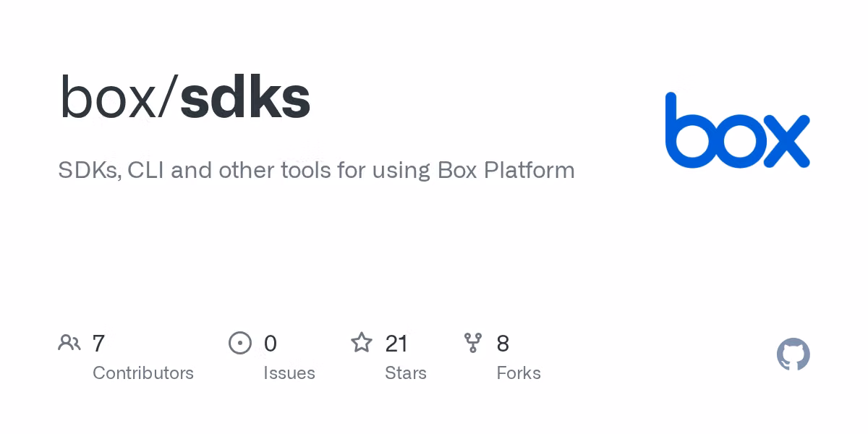The width and height of the screenshot is (868, 434).
Task: Select the 'Contributors' label
Action: (143, 373)
